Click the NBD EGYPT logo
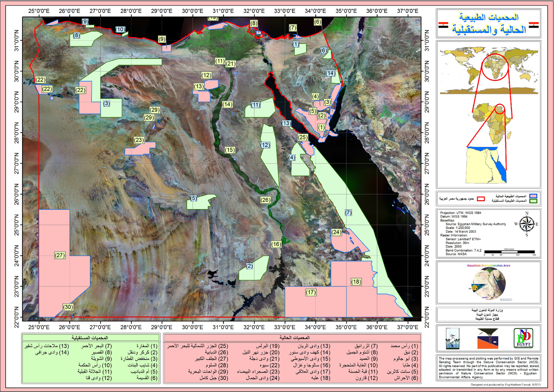This screenshot has width=554, height=392. [x=524, y=338]
